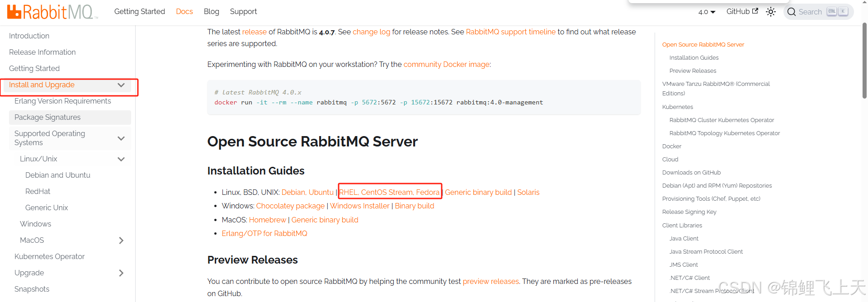This screenshot has width=868, height=302.
Task: Open Getting Started in the sidebar
Action: 34,68
